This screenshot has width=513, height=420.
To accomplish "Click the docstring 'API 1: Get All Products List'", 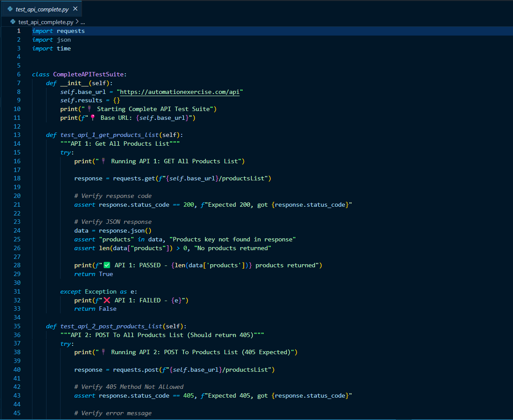I will point(120,144).
